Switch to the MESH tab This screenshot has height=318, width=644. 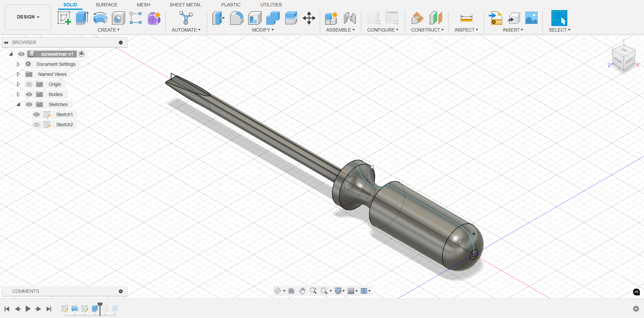point(143,5)
